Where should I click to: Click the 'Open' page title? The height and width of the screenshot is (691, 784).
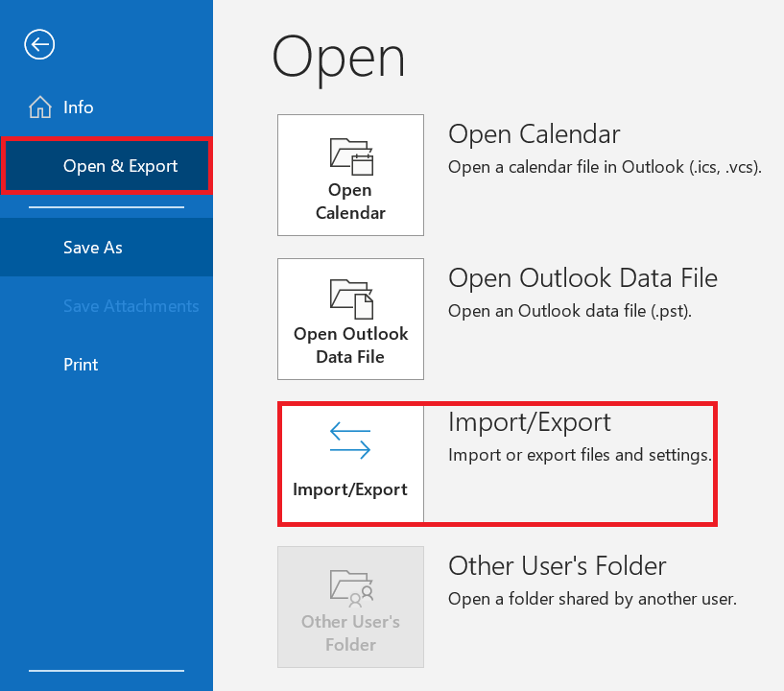pyautogui.click(x=338, y=59)
